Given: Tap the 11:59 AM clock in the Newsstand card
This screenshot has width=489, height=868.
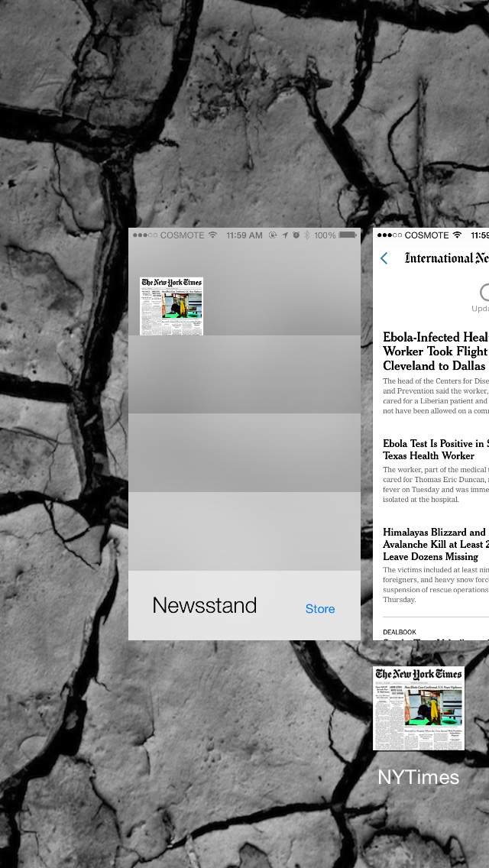Looking at the screenshot, I should pyautogui.click(x=244, y=235).
